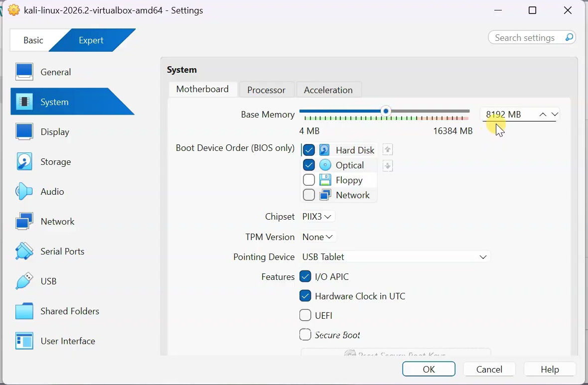Open the Display settings label
This screenshot has width=588, height=385.
tap(55, 132)
